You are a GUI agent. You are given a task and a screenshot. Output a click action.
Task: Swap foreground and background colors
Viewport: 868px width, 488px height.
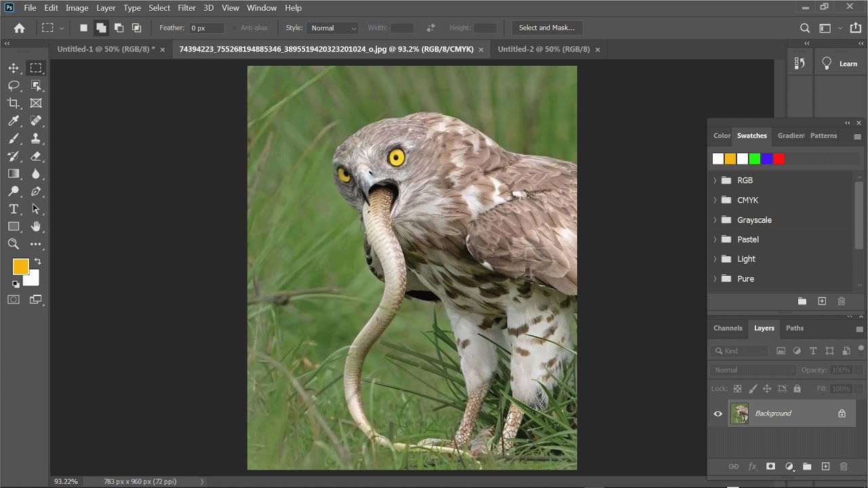pyautogui.click(x=37, y=261)
